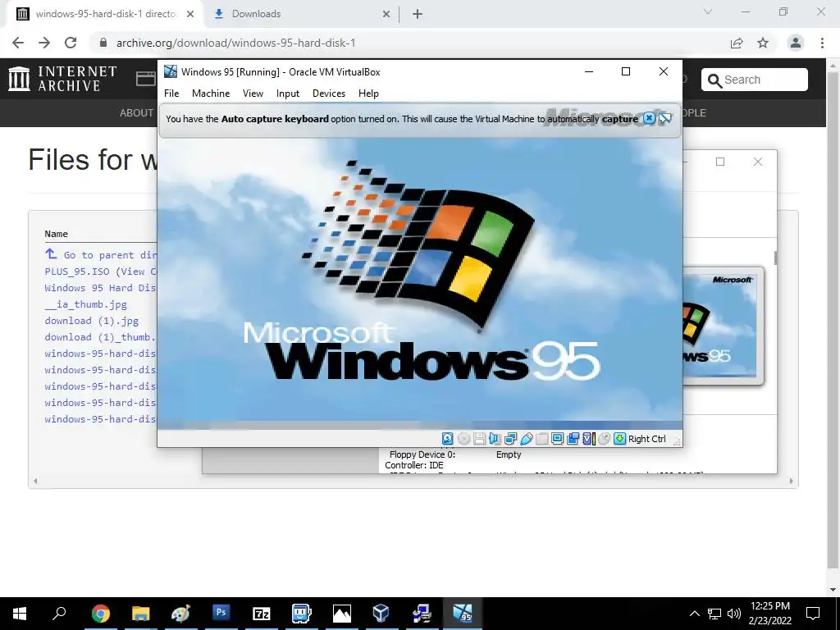Open Photoshop from the taskbar

pos(221,614)
